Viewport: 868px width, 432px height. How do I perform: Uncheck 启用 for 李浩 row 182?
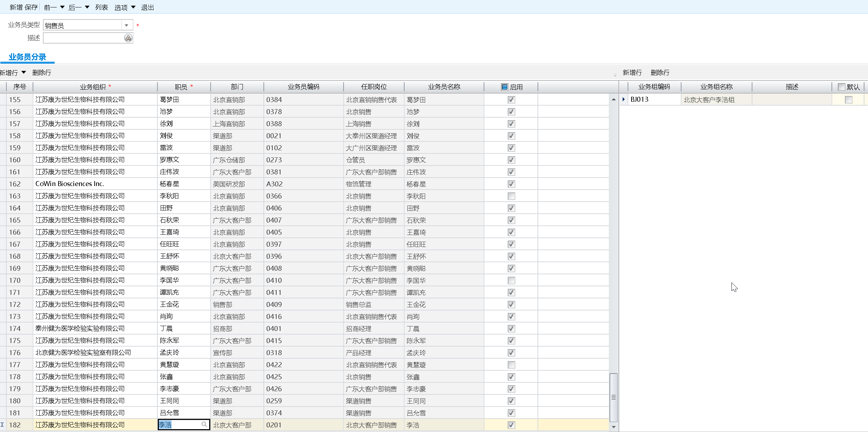(x=511, y=425)
